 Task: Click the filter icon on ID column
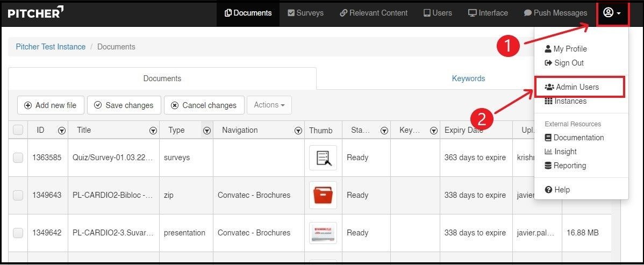62,131
